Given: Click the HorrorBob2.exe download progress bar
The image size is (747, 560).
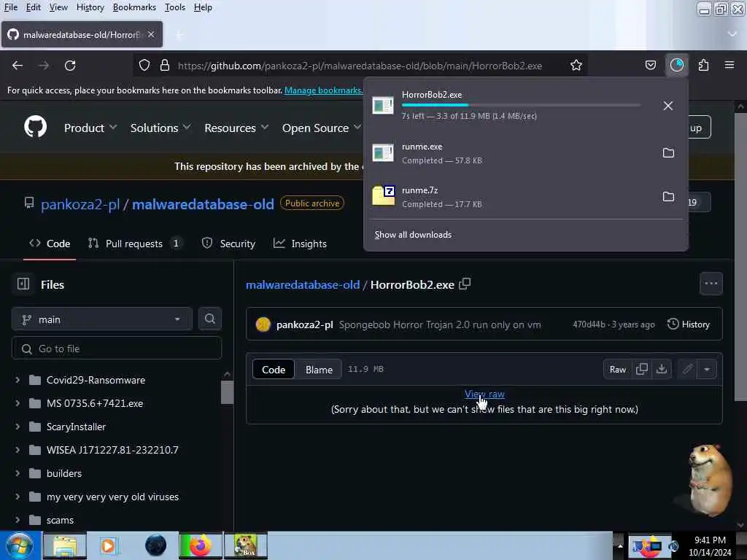Looking at the screenshot, I should (x=521, y=105).
